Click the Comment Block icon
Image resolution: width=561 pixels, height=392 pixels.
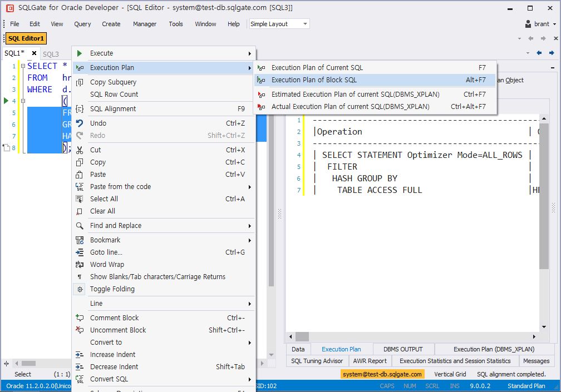[x=80, y=317]
